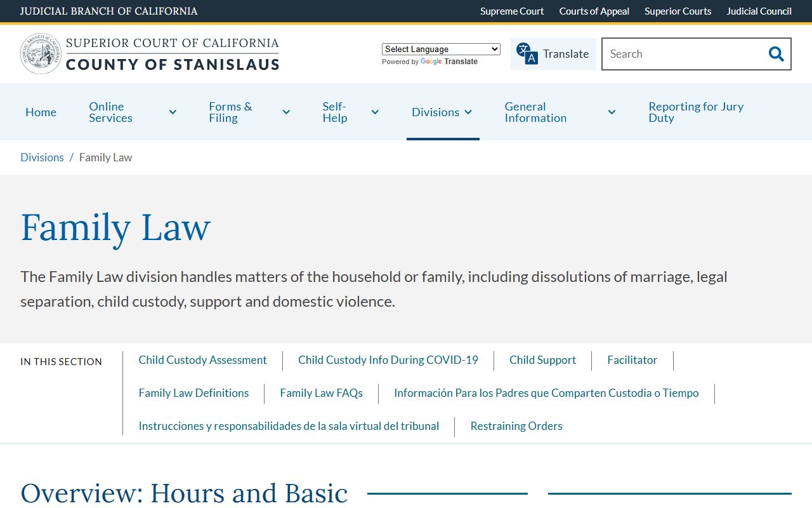This screenshot has width=812, height=508.
Task: Click the Overview: Hours and Basic heading
Action: tap(184, 494)
